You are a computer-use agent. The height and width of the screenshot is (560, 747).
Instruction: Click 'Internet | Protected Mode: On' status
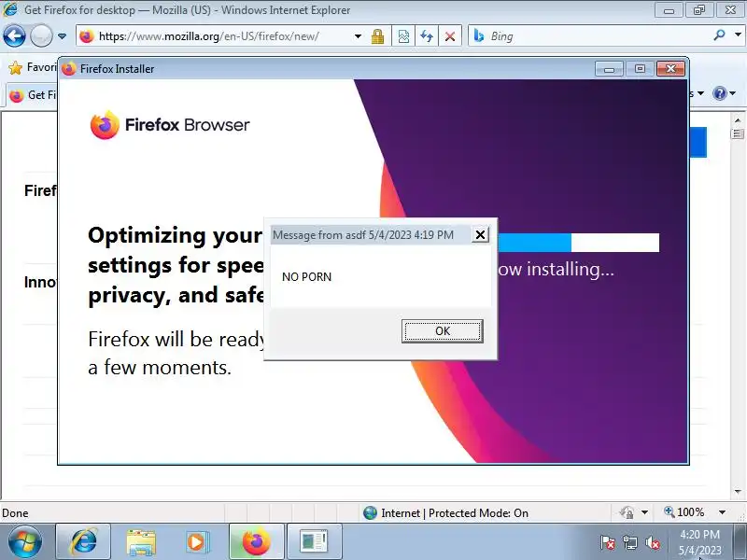pos(455,512)
